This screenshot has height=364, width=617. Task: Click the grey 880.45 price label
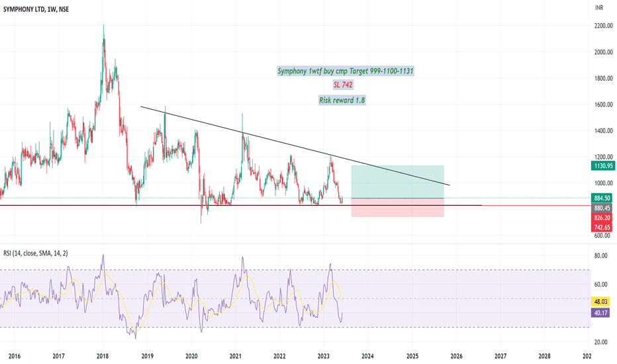[x=602, y=208]
